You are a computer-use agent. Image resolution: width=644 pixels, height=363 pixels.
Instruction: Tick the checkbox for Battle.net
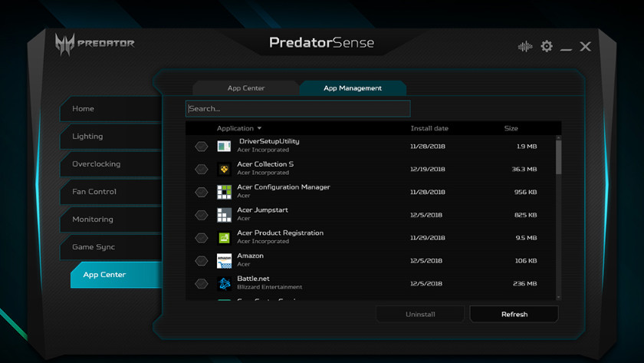202,283
